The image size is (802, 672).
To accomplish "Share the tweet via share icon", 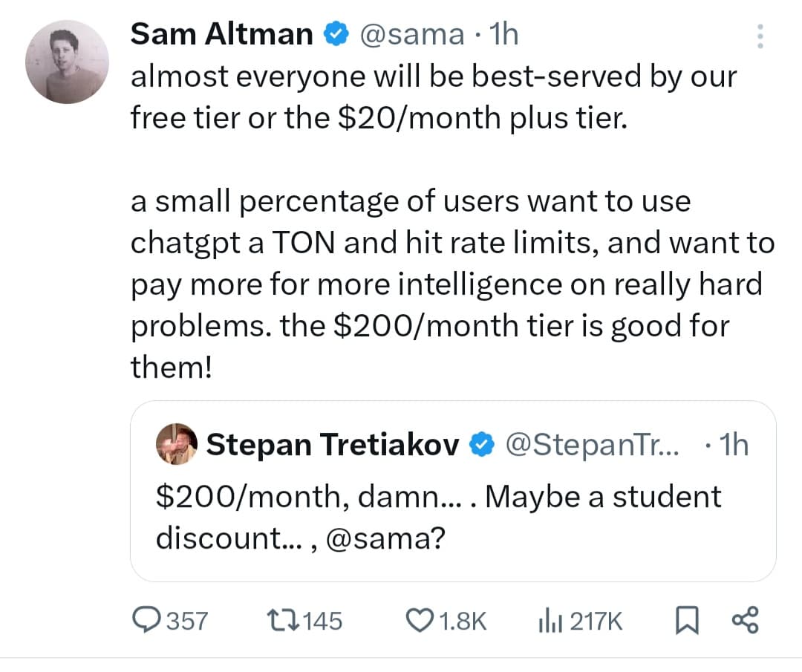I will (x=745, y=620).
